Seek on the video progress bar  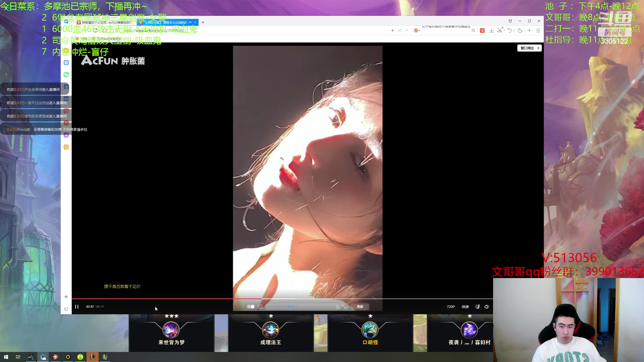tap(282, 299)
